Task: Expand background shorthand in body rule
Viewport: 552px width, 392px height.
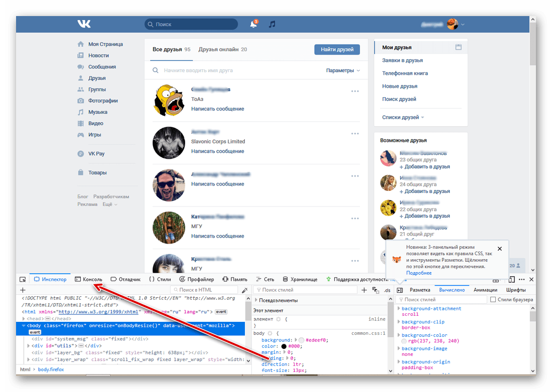Action: click(x=296, y=340)
